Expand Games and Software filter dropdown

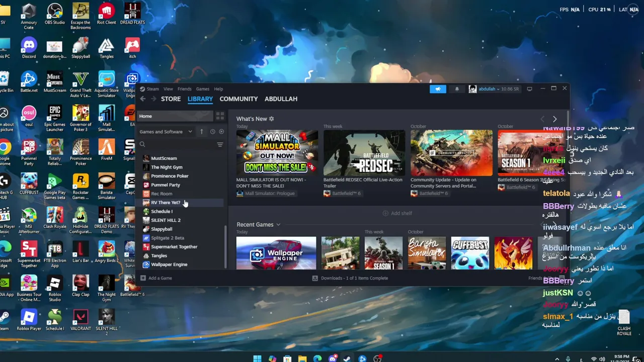pyautogui.click(x=166, y=132)
